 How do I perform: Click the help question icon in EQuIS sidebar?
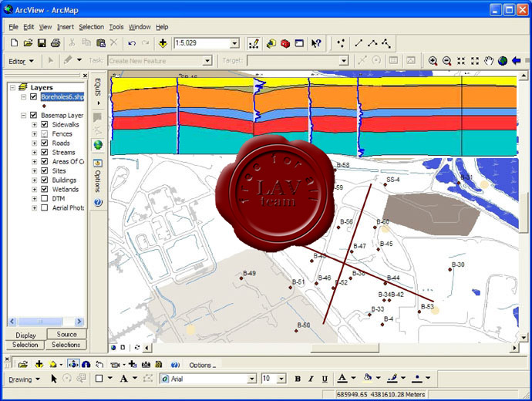tap(98, 203)
